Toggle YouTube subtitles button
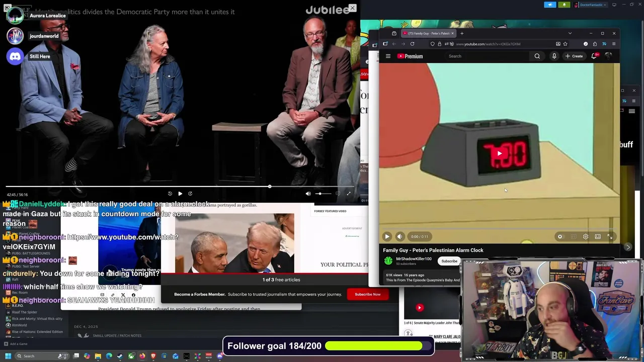 [574, 236]
